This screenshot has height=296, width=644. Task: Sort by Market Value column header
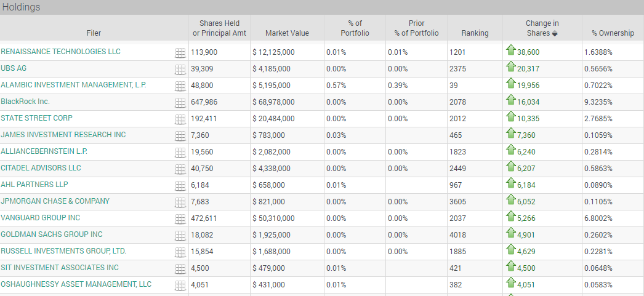coord(287,33)
